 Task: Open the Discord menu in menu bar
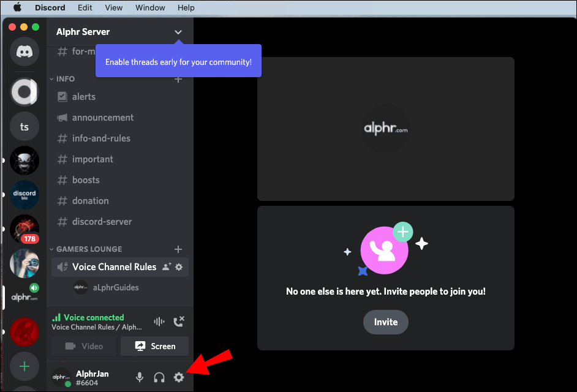point(50,8)
